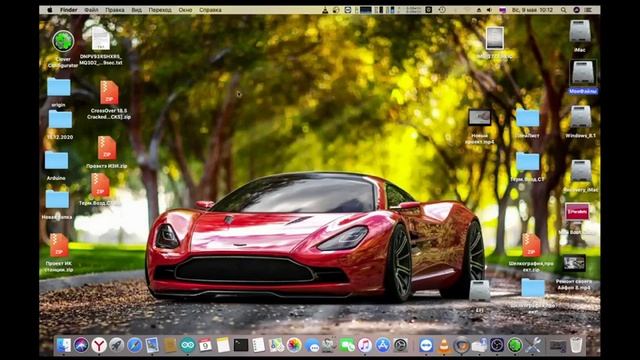The width and height of the screenshot is (640, 360).
Task: Open the Окно menu
Action: pos(185,10)
